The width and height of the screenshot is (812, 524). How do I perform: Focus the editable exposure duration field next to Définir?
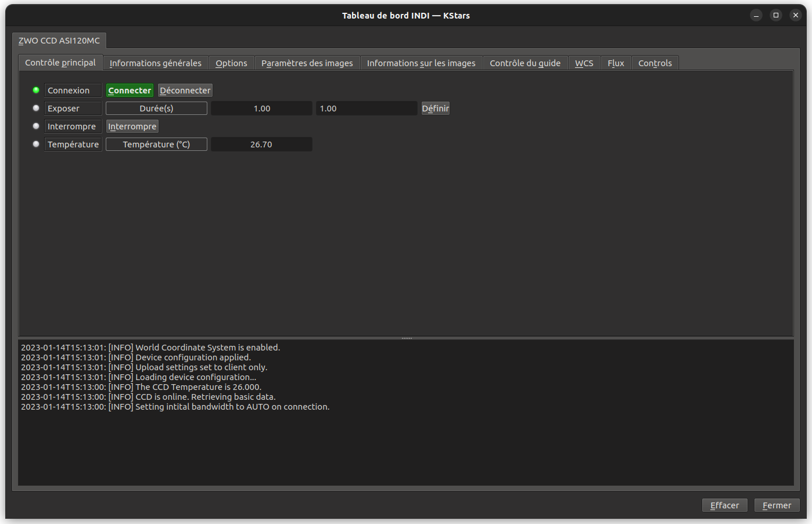367,109
